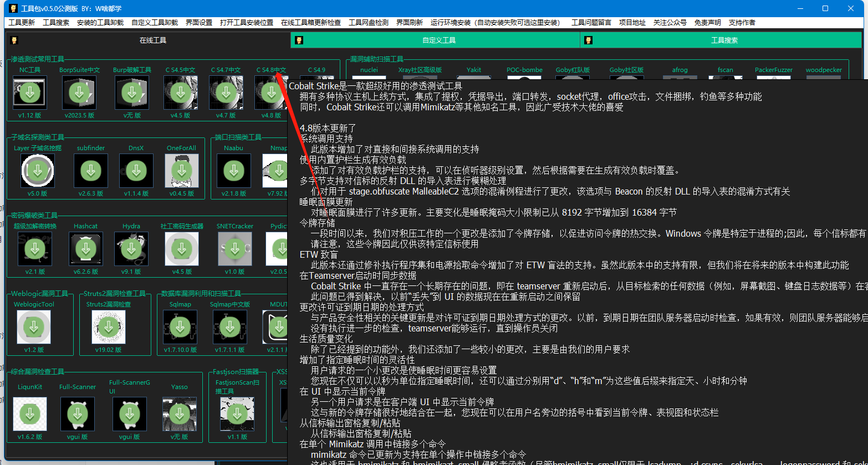
Task: Click the fscan tool label
Action: coord(725,70)
